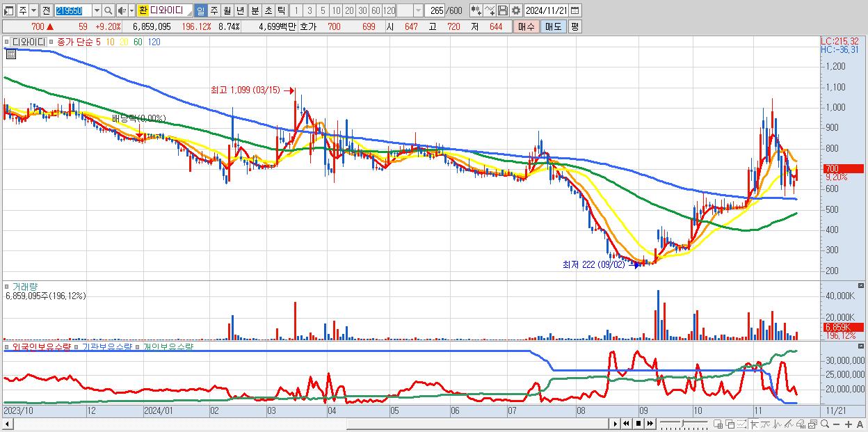This screenshot has height=432, width=868.
Task: Select the 분 minute period toggle
Action: click(255, 10)
